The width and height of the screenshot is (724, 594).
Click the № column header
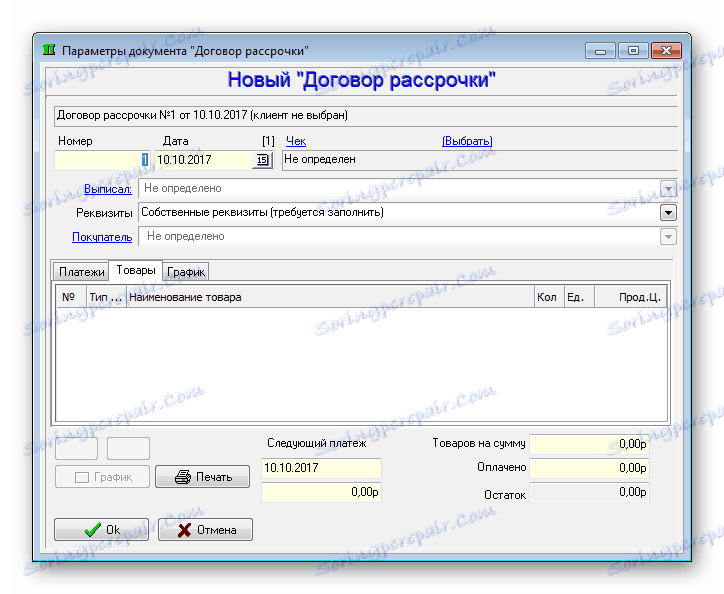(71, 297)
